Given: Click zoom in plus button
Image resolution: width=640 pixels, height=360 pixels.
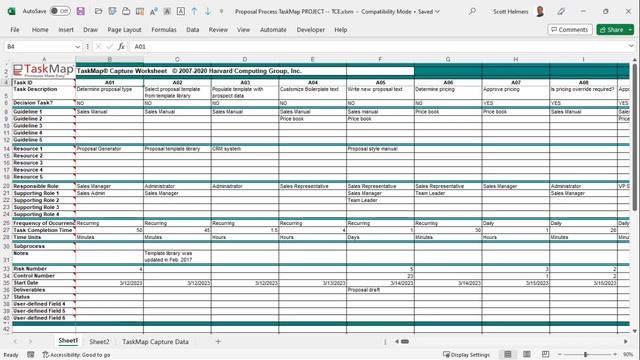Looking at the screenshot, I should tap(615, 354).
